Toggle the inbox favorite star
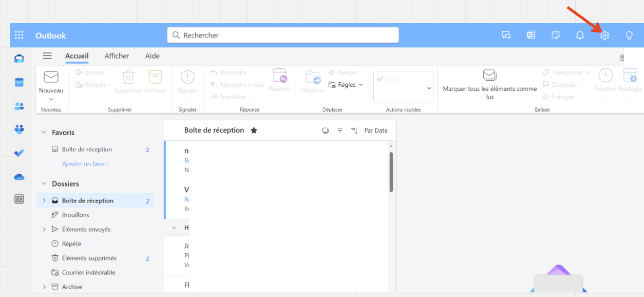The height and width of the screenshot is (297, 644). tap(254, 131)
